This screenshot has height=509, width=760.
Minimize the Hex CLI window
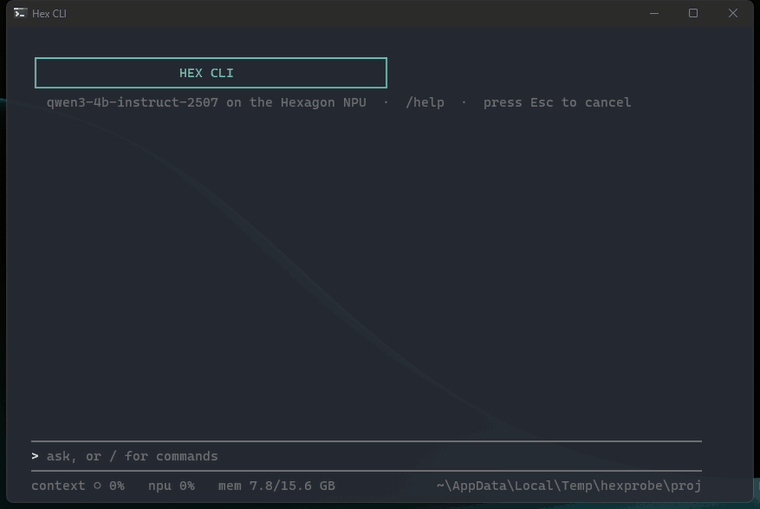[654, 14]
